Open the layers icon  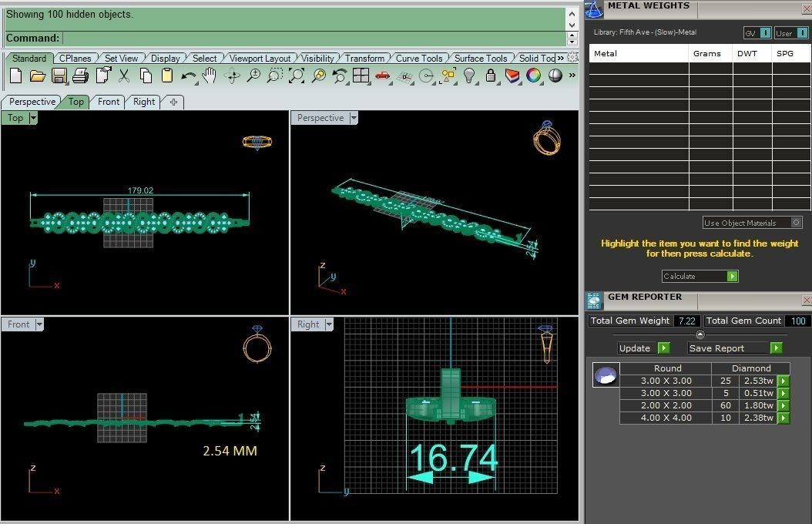coord(512,76)
